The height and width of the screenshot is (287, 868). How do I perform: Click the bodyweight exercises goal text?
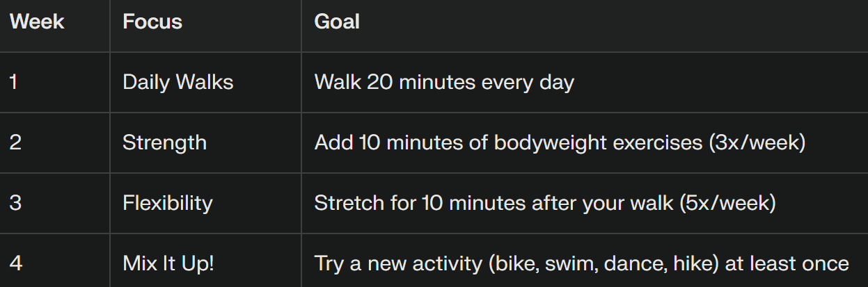[560, 142]
